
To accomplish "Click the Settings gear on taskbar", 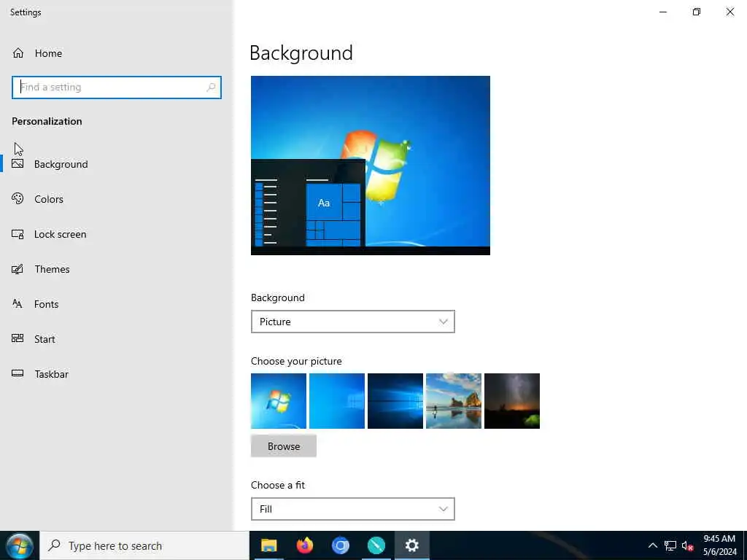I will 412,545.
